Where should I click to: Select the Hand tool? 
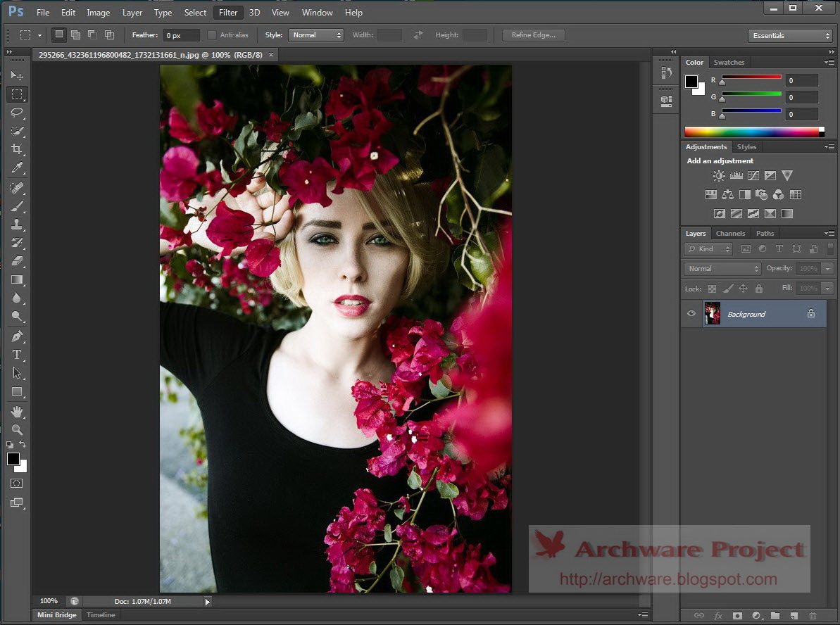pos(18,411)
